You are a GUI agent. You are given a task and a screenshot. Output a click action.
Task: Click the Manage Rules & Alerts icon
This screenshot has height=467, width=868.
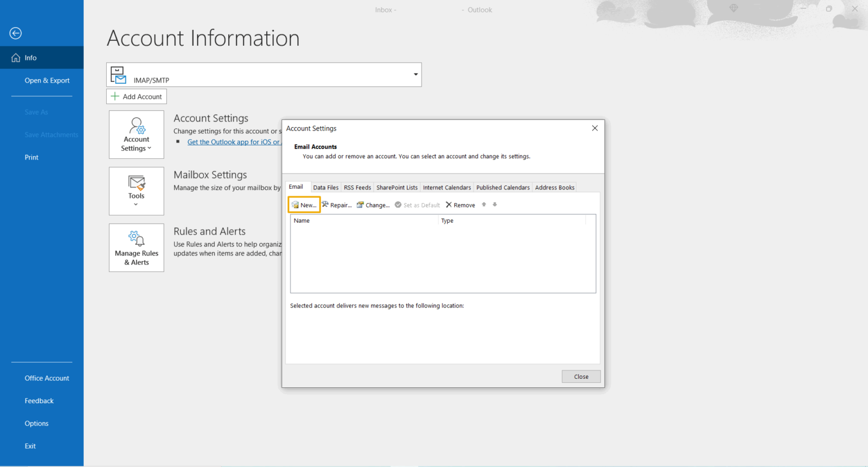point(136,239)
